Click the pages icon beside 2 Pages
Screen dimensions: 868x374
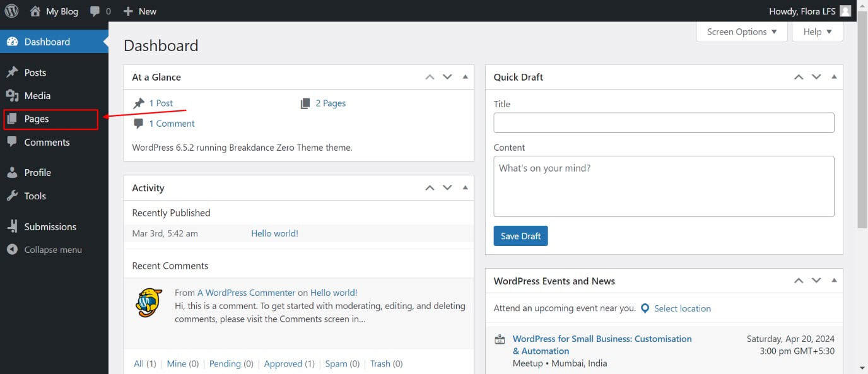pyautogui.click(x=305, y=103)
